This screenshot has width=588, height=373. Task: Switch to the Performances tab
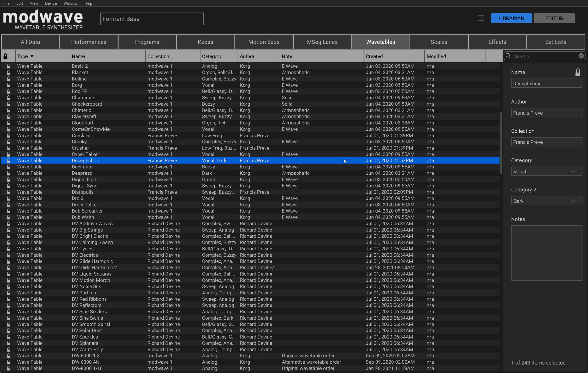click(x=89, y=42)
